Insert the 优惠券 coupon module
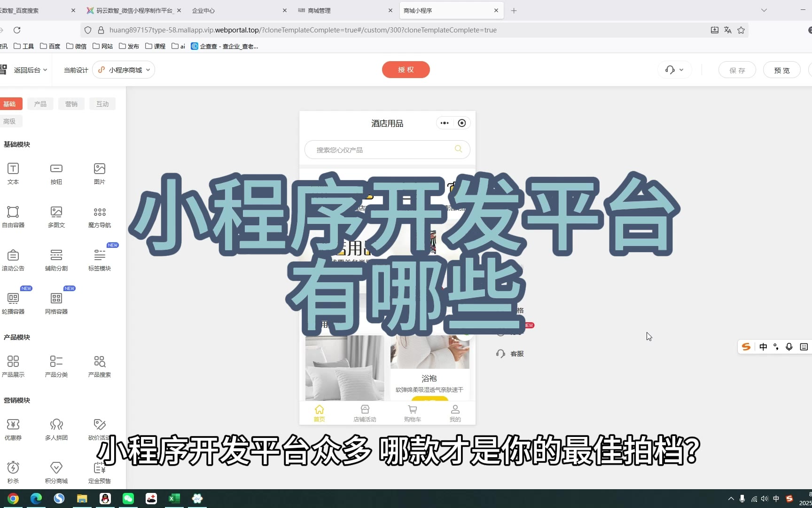812x508 pixels. pyautogui.click(x=13, y=429)
